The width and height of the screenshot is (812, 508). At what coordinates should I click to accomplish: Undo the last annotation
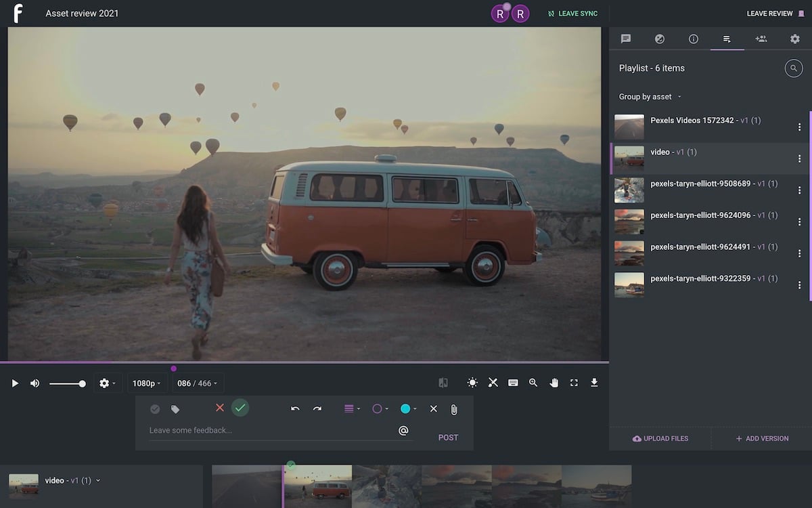[x=295, y=409]
